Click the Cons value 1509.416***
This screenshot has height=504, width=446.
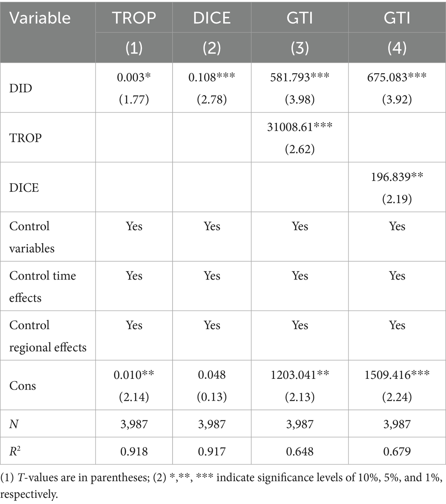point(396,375)
